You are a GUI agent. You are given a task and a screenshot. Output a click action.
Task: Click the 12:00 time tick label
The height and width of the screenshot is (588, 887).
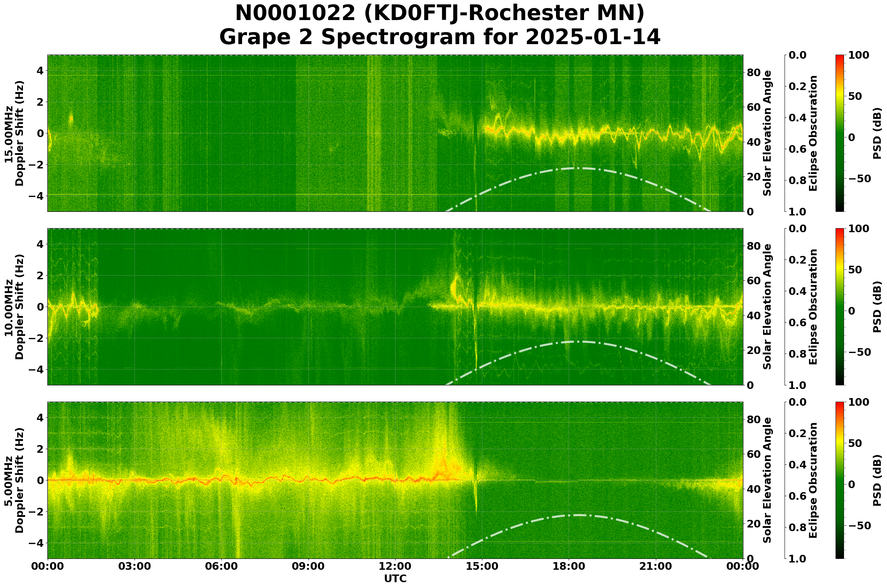(x=395, y=566)
